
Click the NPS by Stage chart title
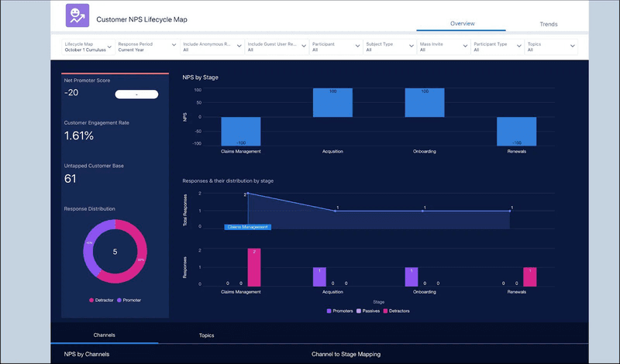pos(200,77)
